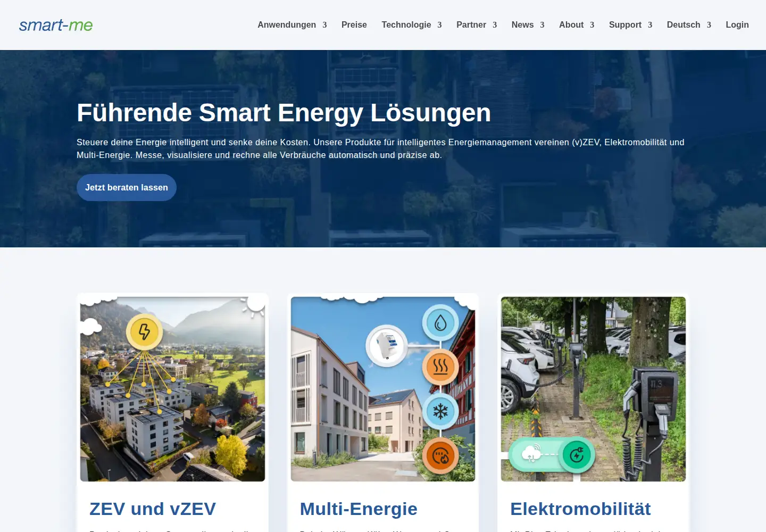
Task: Expand the Partner dropdown menu
Action: 477,25
